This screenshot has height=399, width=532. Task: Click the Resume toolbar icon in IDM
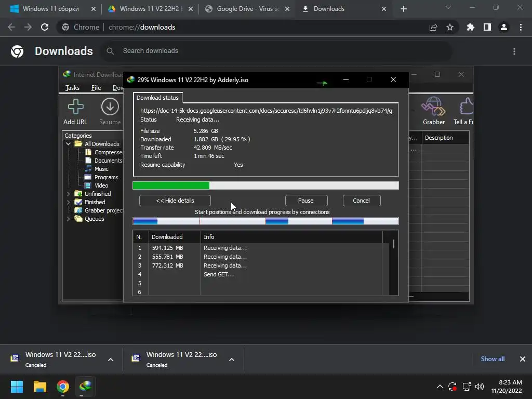pos(110,107)
